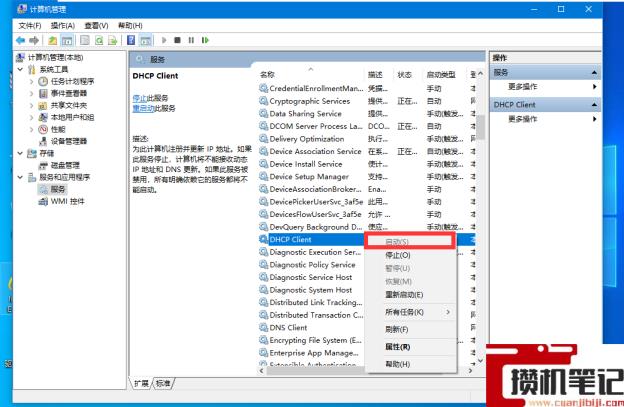
Task: Click the services list scroll-up arrow
Action: coord(480,74)
